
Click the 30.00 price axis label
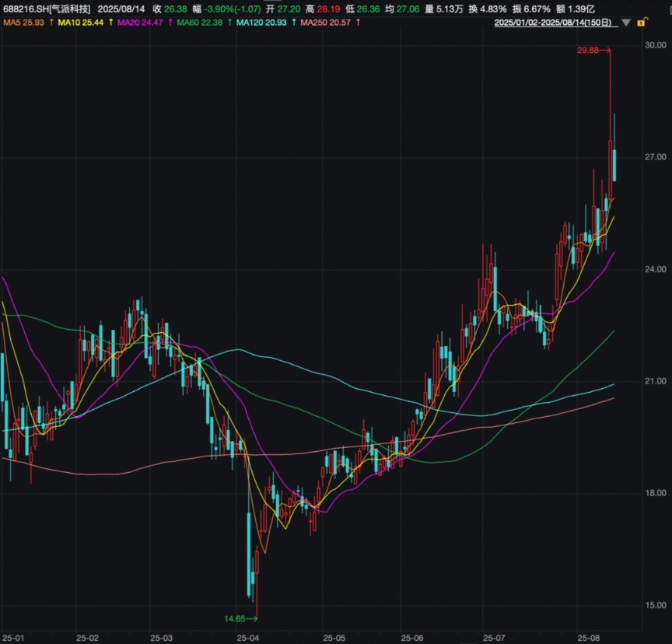pyautogui.click(x=656, y=45)
